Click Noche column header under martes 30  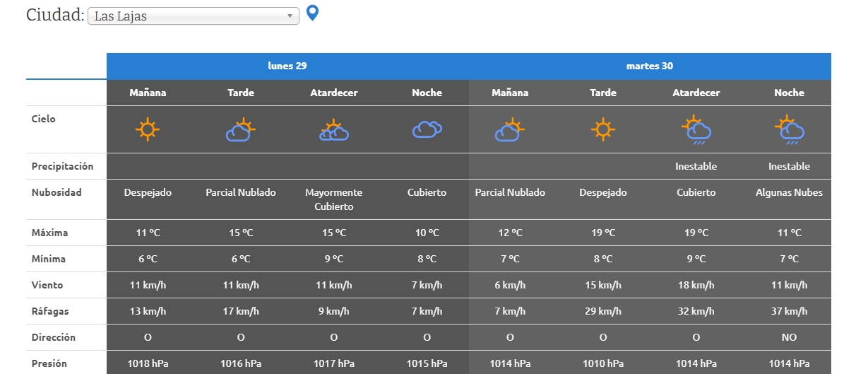789,93
